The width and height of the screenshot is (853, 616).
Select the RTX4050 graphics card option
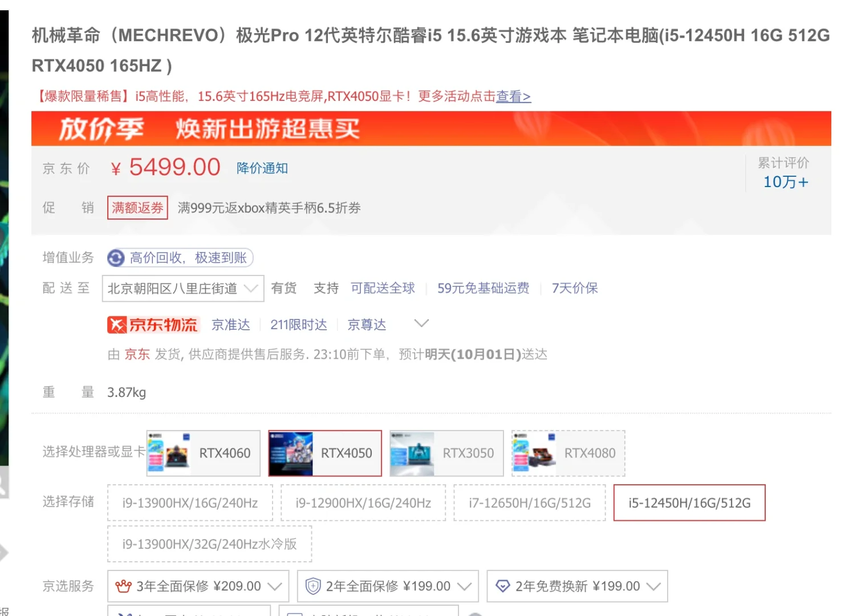coord(325,453)
